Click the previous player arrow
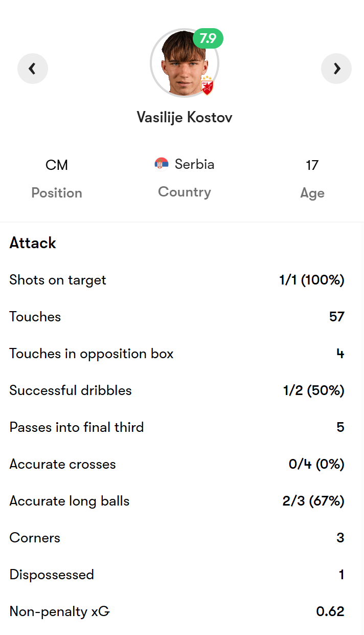364x635 pixels. 33,69
